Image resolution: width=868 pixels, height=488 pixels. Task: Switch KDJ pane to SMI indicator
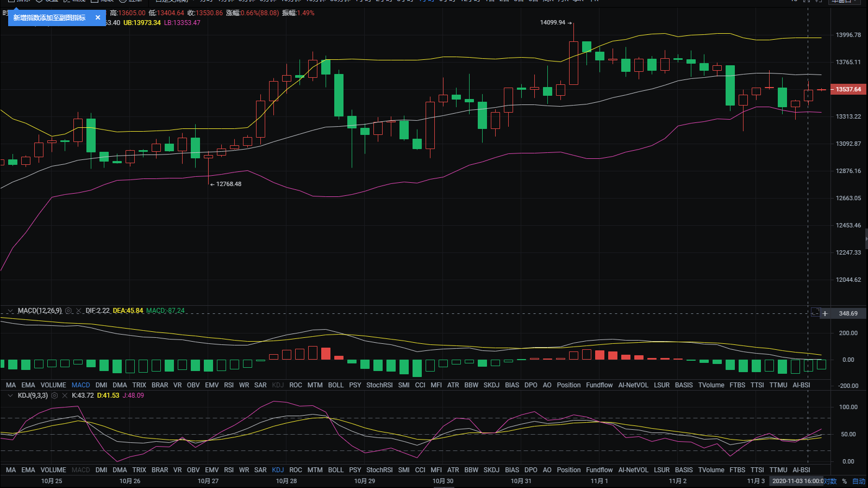404,470
